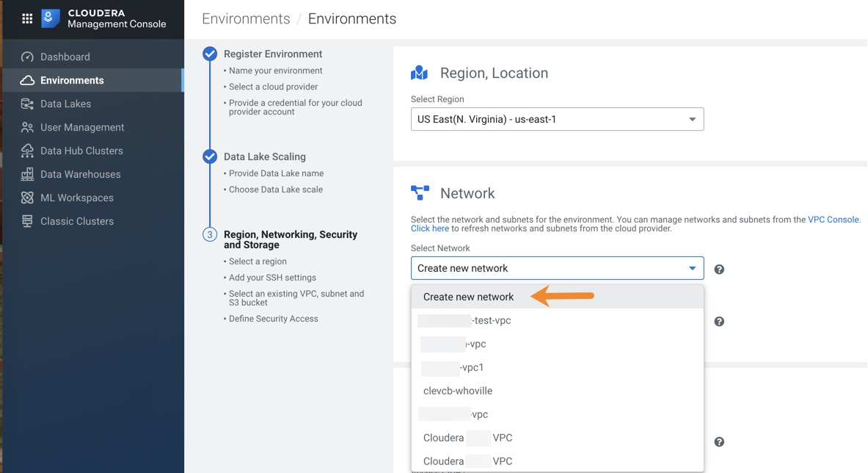The image size is (868, 473).
Task: Open help icon beside Select Network
Action: coord(719,269)
